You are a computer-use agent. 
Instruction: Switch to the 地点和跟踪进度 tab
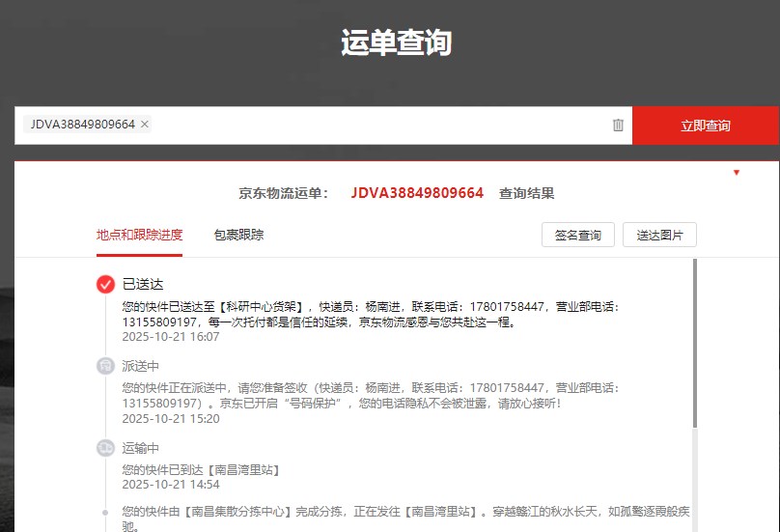139,235
